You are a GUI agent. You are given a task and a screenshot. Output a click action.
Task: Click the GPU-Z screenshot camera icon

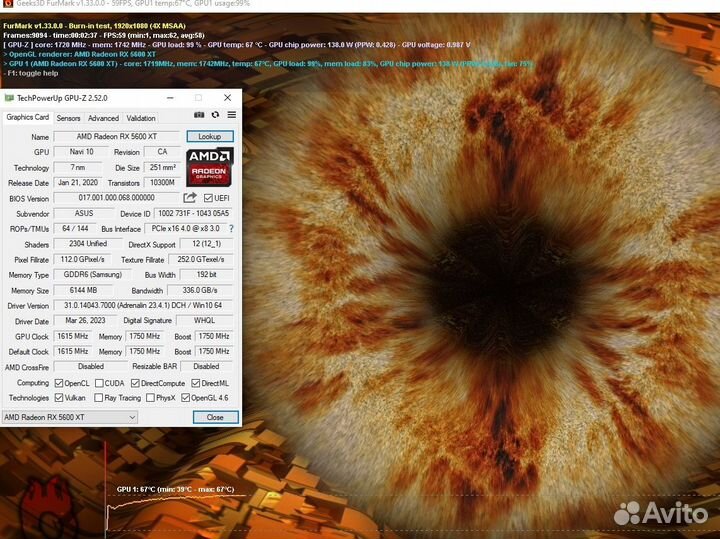coord(200,117)
